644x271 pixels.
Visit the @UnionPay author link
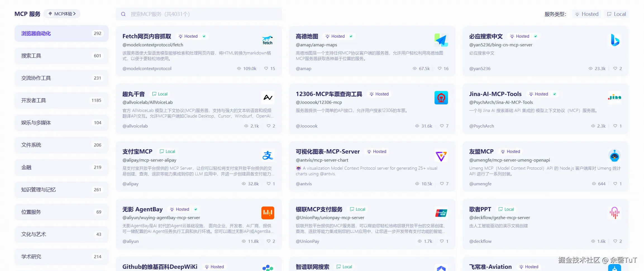(307, 241)
